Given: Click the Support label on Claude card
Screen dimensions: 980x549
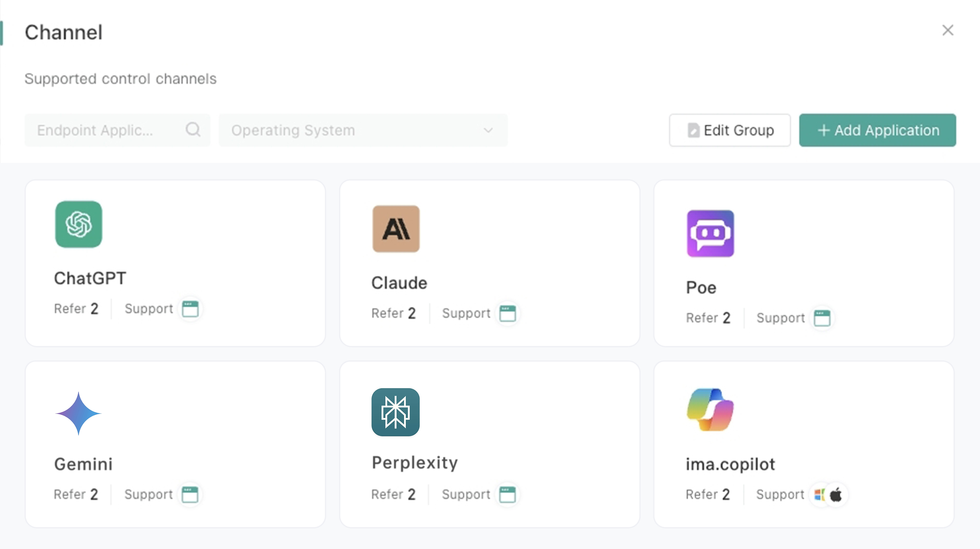Looking at the screenshot, I should tap(466, 314).
